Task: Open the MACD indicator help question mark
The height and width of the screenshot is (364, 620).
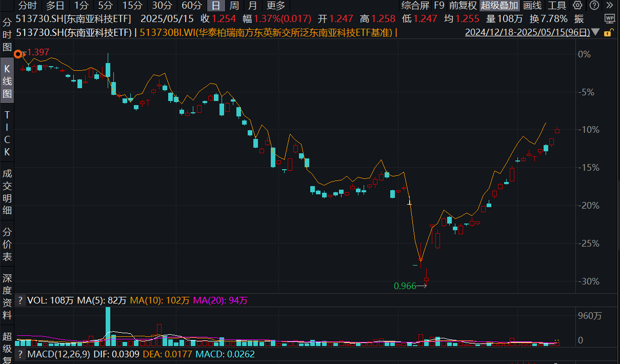Action: [20, 354]
